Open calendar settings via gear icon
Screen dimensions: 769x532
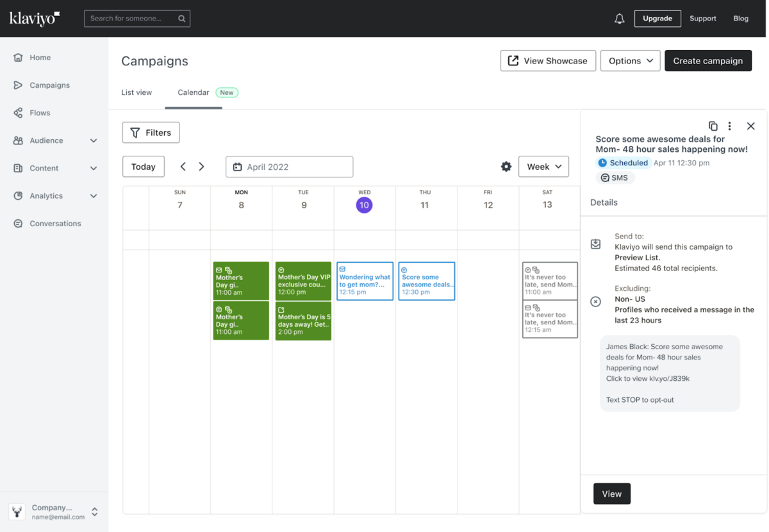506,166
